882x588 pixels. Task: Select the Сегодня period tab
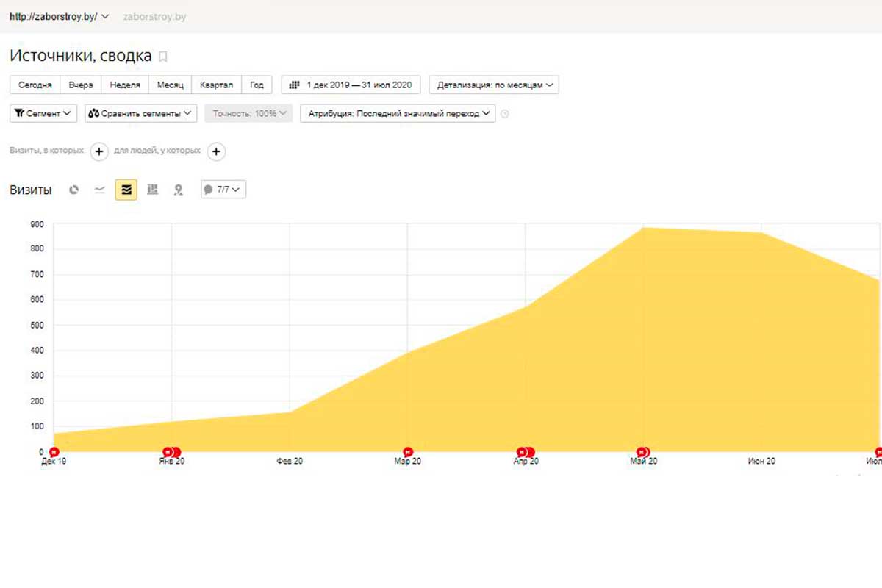coord(35,85)
